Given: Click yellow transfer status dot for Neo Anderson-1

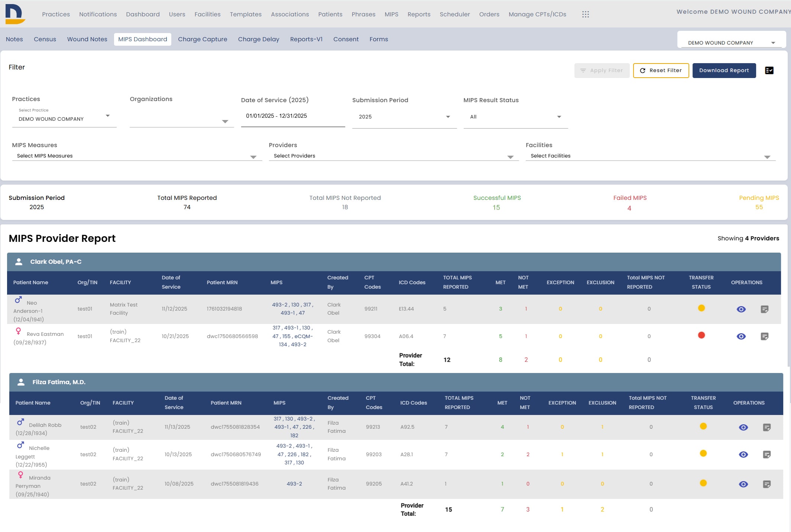Looking at the screenshot, I should 701,308.
